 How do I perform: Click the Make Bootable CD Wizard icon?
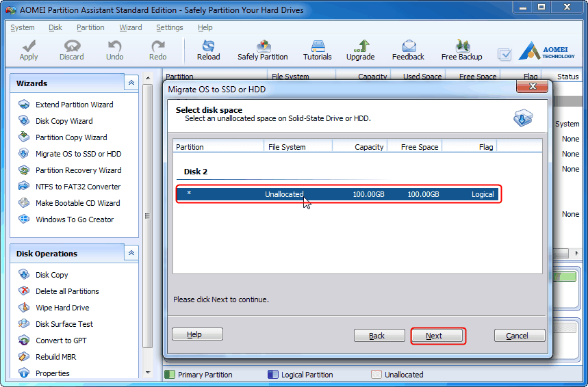pyautogui.click(x=24, y=202)
